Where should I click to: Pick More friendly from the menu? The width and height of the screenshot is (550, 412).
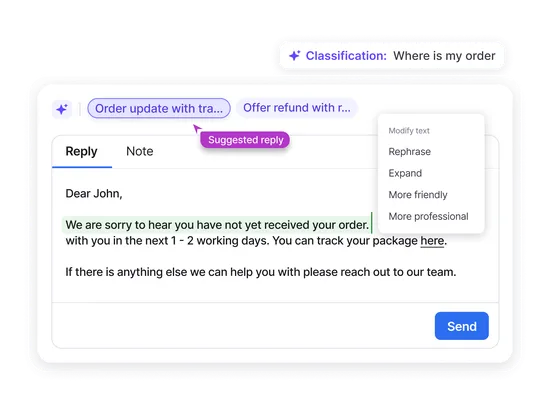(418, 195)
